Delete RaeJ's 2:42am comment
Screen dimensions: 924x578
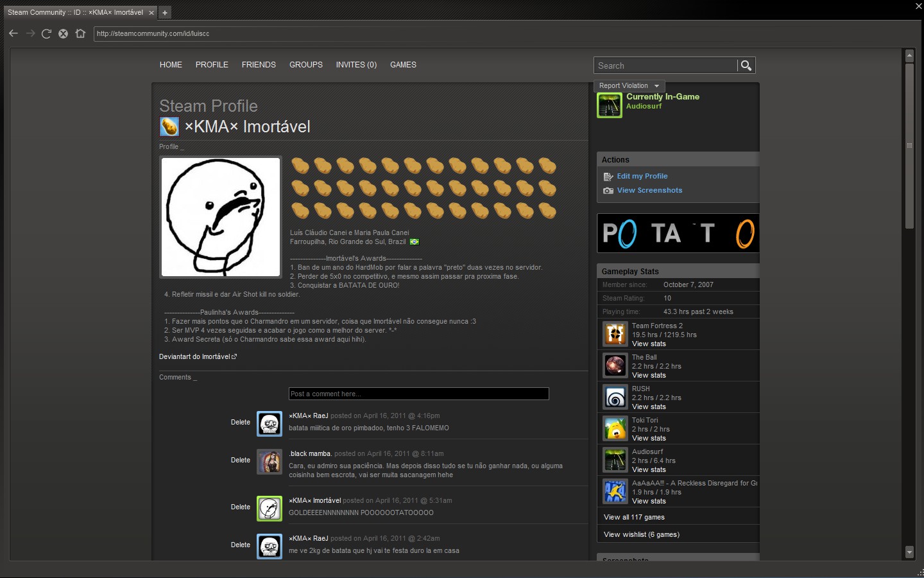[241, 545]
